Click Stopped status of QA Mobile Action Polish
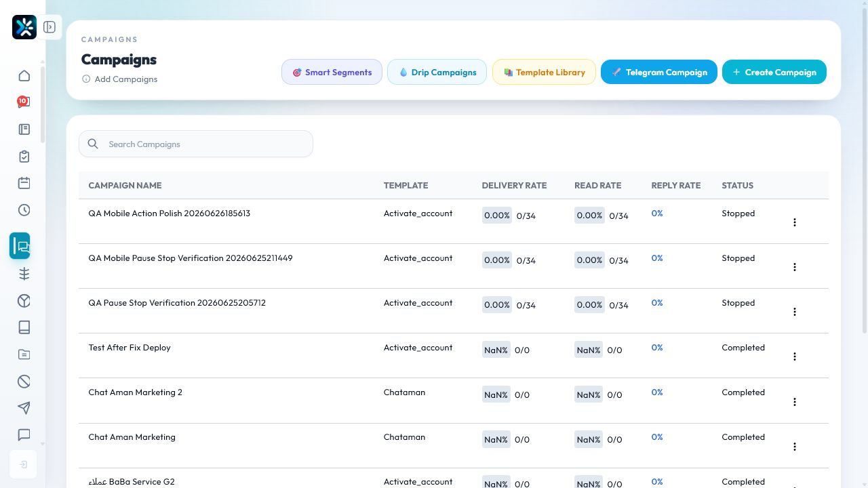 pos(738,213)
